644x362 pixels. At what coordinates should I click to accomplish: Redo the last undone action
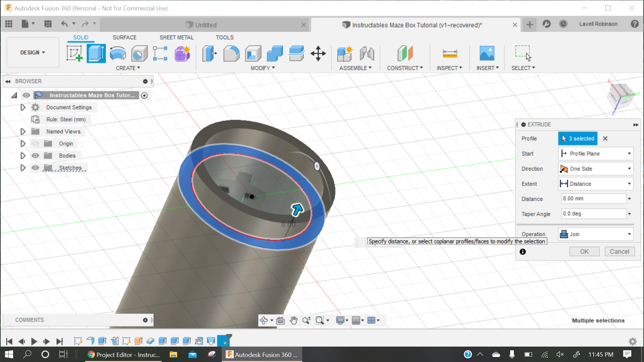coord(85,24)
